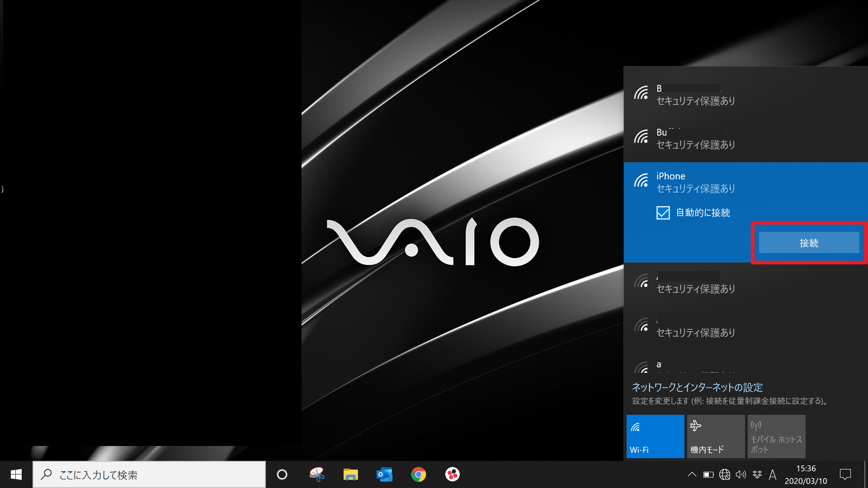Click Wi-Fi signal icon of iPhone network

click(641, 181)
